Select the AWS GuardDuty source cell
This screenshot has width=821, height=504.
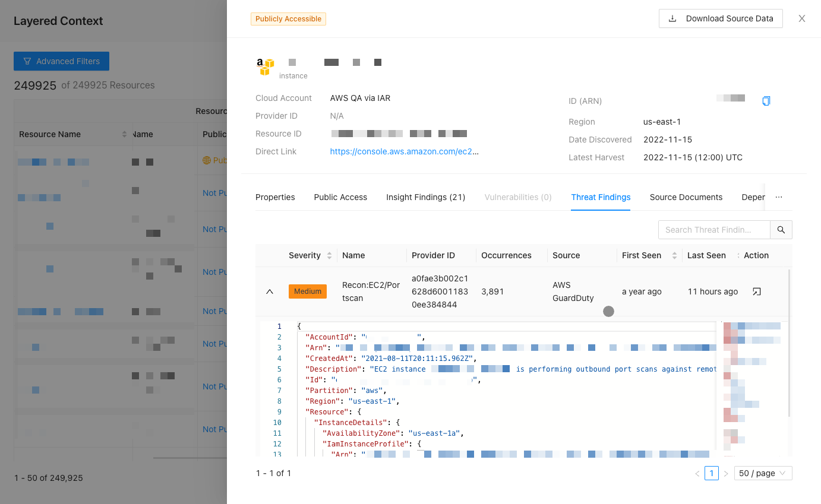(573, 291)
